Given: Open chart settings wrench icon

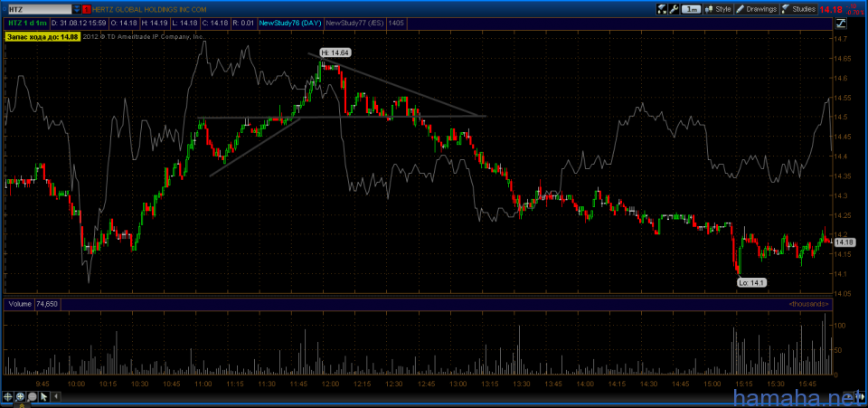Looking at the screenshot, I should [674, 8].
